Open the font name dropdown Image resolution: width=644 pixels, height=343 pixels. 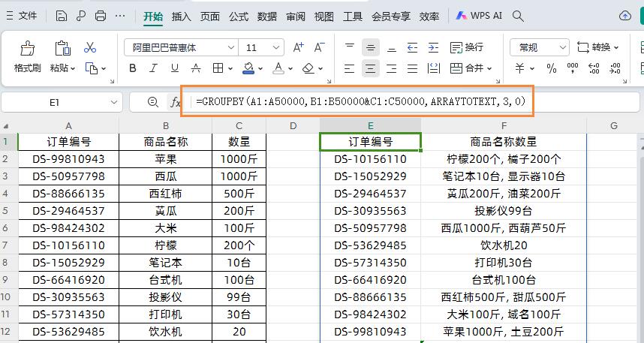tap(230, 47)
